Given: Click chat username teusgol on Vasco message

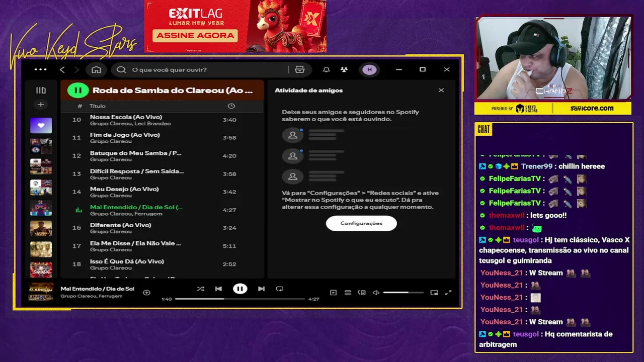Looking at the screenshot, I should pyautogui.click(x=526, y=240).
